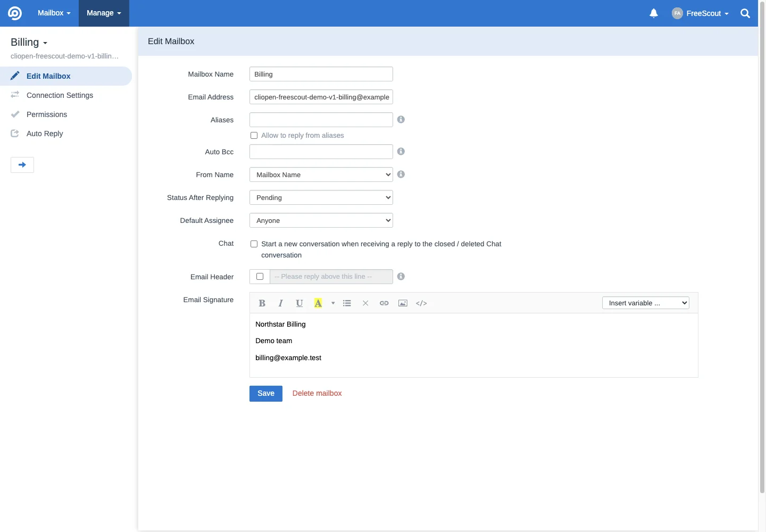Click the FA user avatar
The width and height of the screenshot is (766, 532).
tap(677, 13)
